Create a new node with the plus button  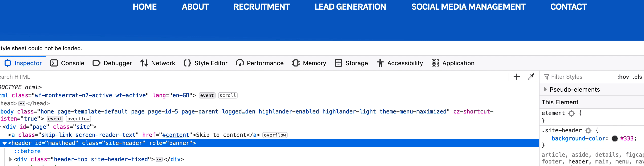click(516, 77)
